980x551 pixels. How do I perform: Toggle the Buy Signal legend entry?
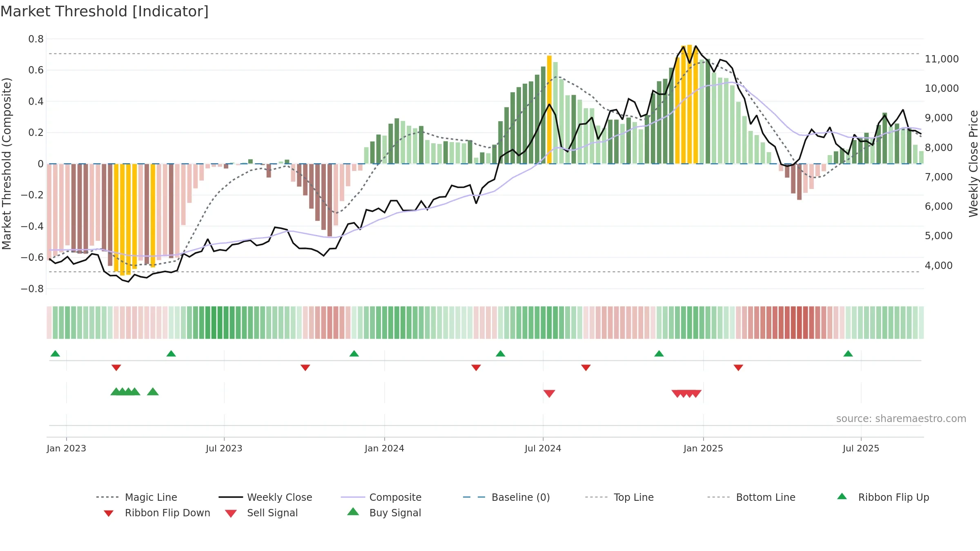384,513
